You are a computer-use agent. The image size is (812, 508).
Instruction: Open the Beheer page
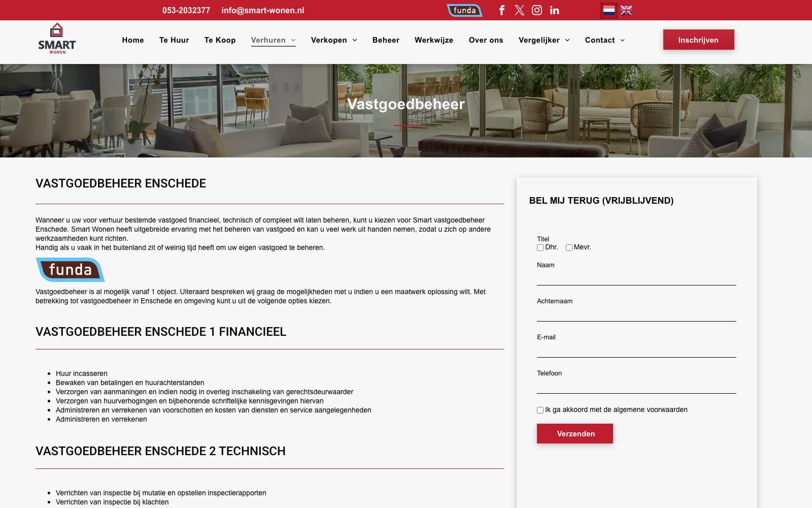tap(386, 40)
